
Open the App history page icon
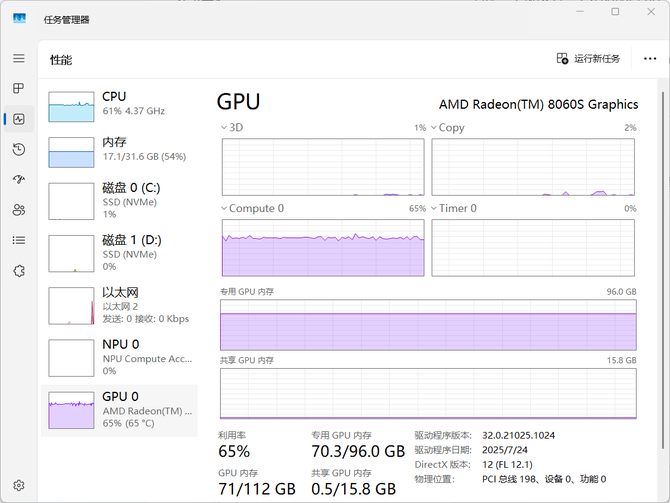pyautogui.click(x=18, y=150)
